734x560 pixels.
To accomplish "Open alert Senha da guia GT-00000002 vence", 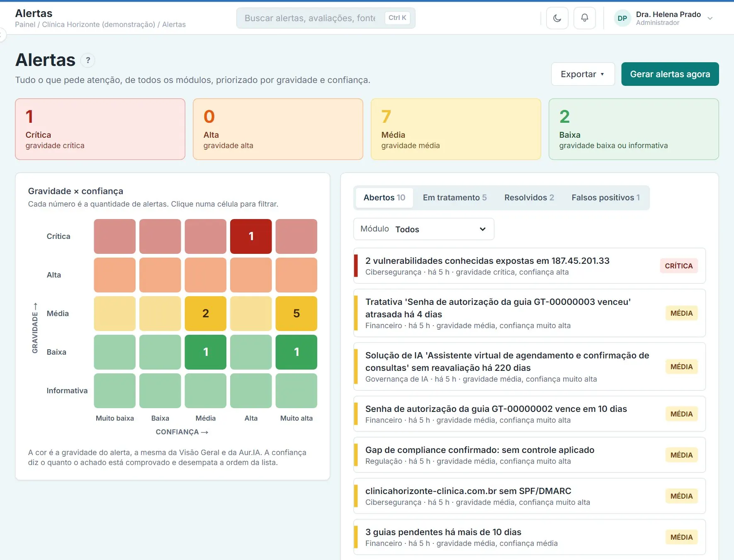I will (x=530, y=414).
